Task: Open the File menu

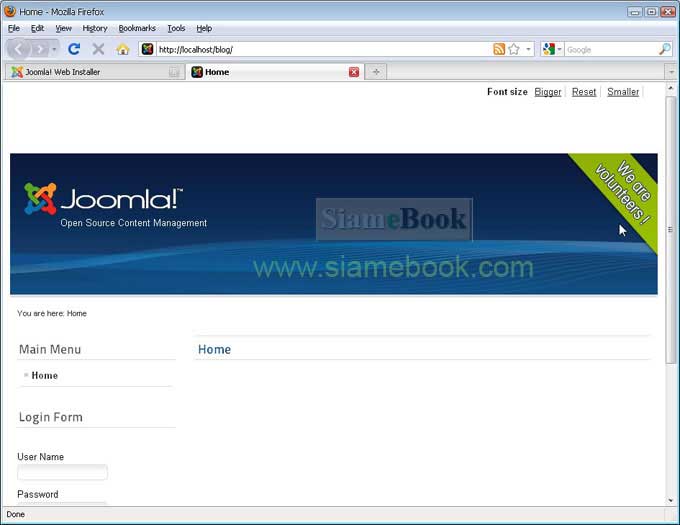Action: click(x=14, y=28)
